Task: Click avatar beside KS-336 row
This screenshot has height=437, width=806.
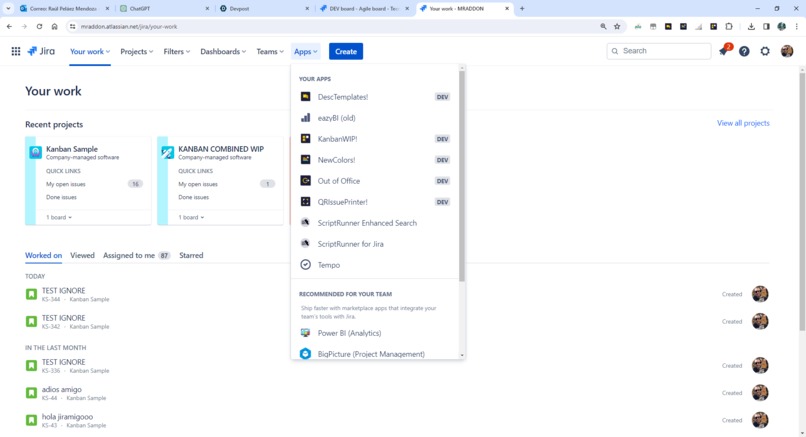Action: (760, 366)
